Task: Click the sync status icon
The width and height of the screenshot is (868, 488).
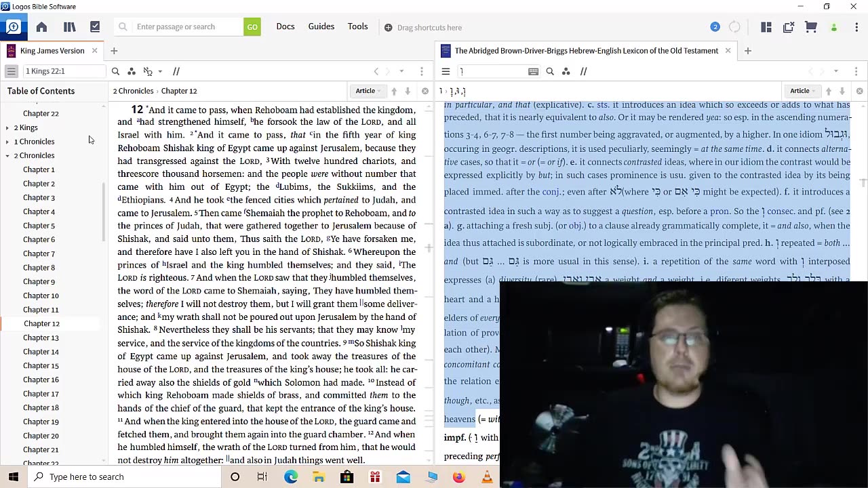Action: tap(734, 27)
